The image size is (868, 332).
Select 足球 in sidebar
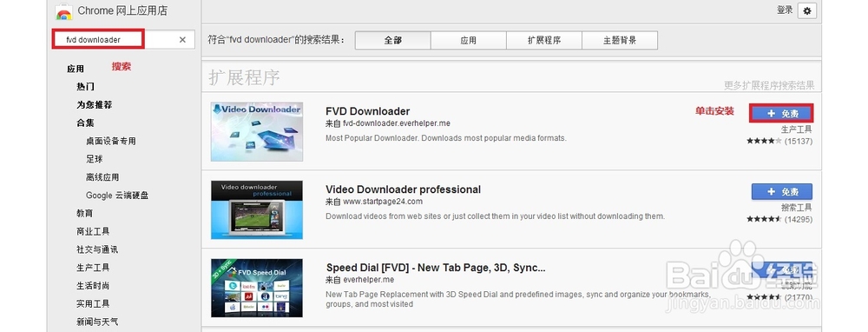94,159
